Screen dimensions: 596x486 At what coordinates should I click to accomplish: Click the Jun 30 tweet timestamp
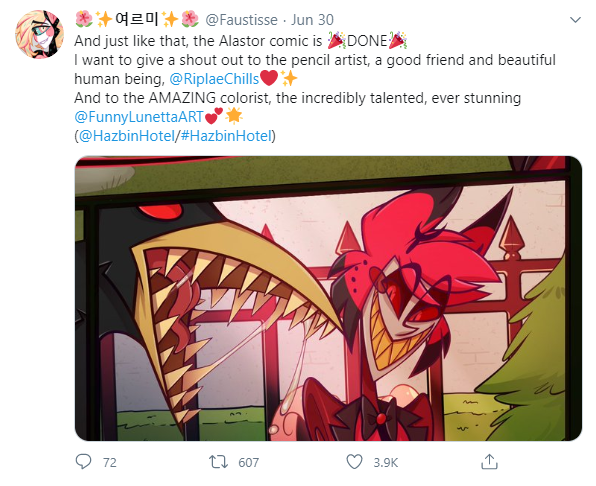(312, 20)
